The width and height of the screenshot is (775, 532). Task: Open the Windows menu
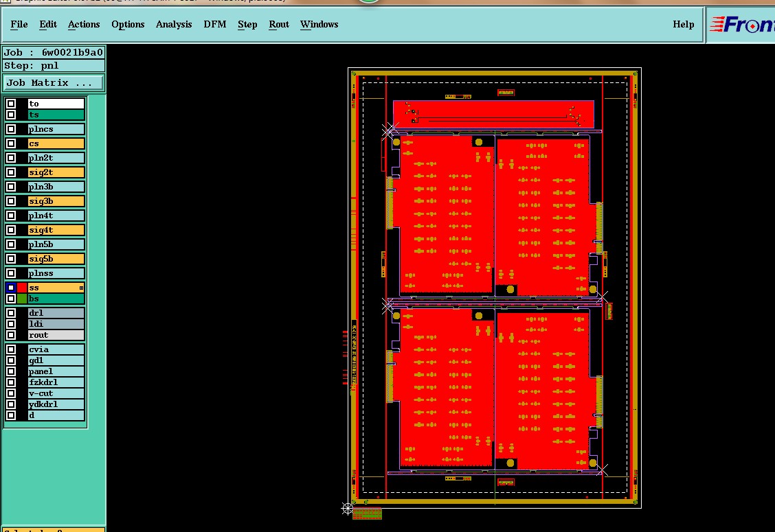(x=319, y=24)
